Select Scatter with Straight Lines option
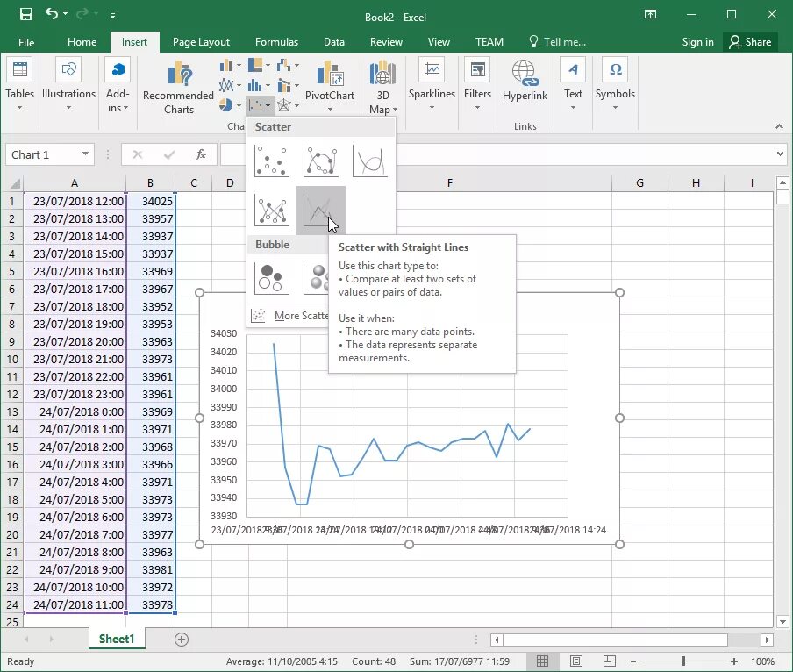This screenshot has width=793, height=672. (x=321, y=210)
